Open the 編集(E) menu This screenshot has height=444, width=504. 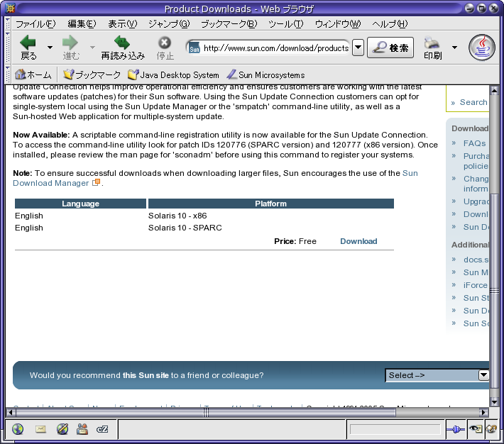[x=82, y=24]
